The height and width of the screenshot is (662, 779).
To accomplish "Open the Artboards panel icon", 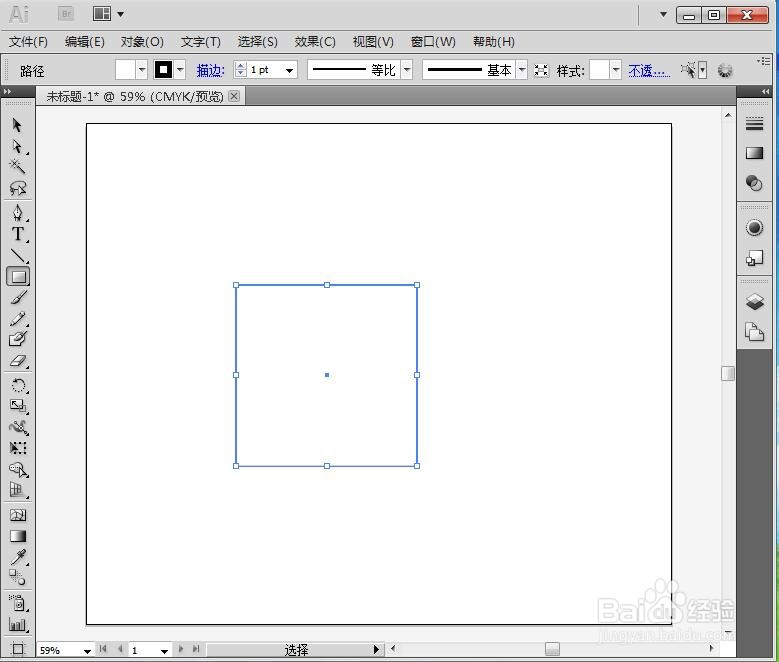I will click(x=754, y=331).
